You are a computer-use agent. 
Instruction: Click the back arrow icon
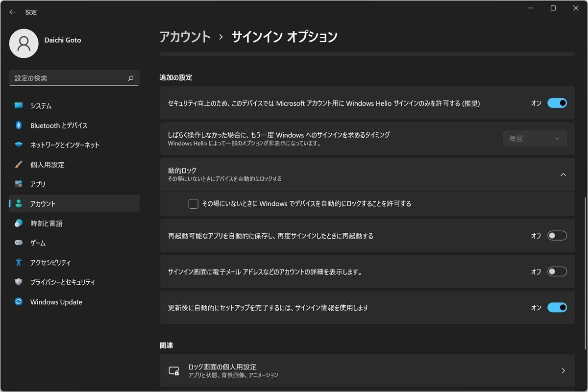point(12,12)
